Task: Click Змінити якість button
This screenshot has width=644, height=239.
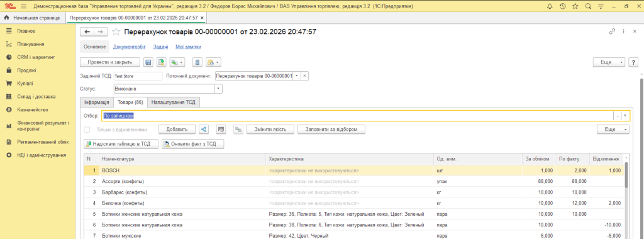Action: click(x=270, y=130)
